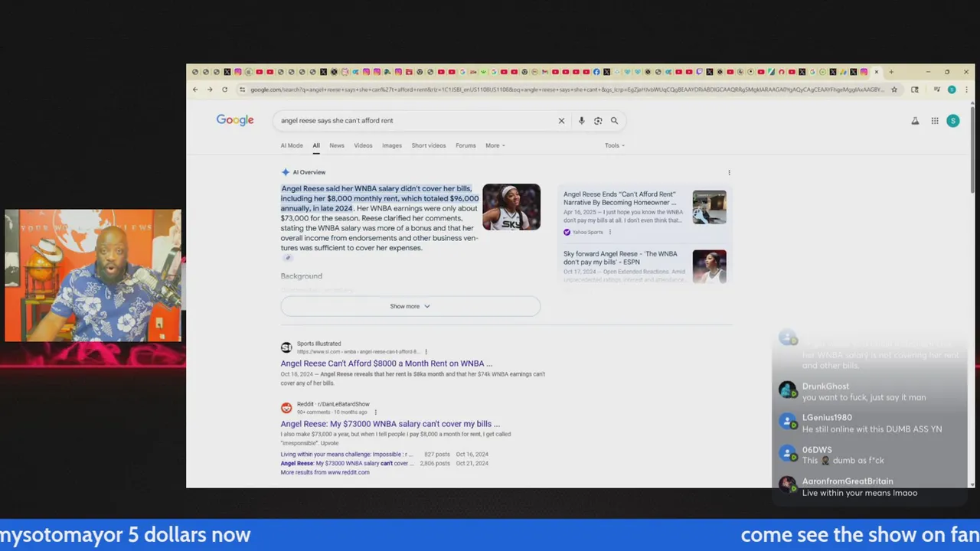Click the browser back arrow

tap(195, 90)
